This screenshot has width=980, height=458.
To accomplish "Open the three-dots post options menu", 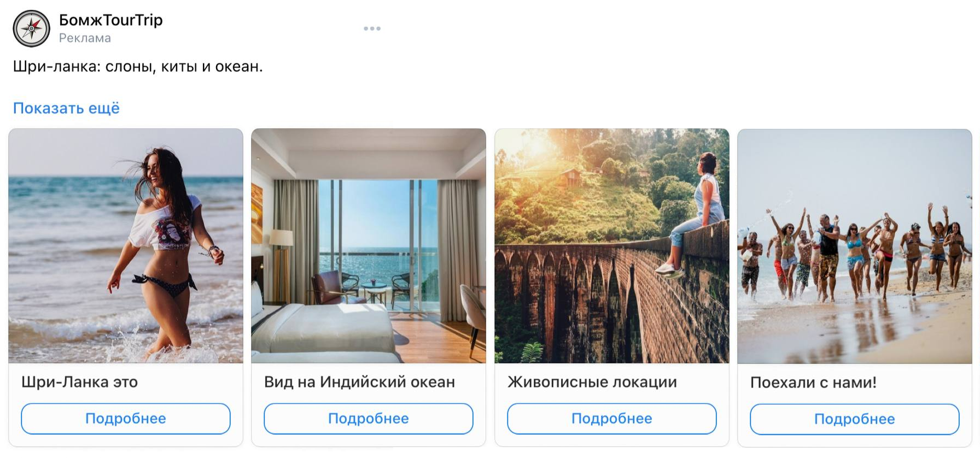I will pyautogui.click(x=372, y=28).
